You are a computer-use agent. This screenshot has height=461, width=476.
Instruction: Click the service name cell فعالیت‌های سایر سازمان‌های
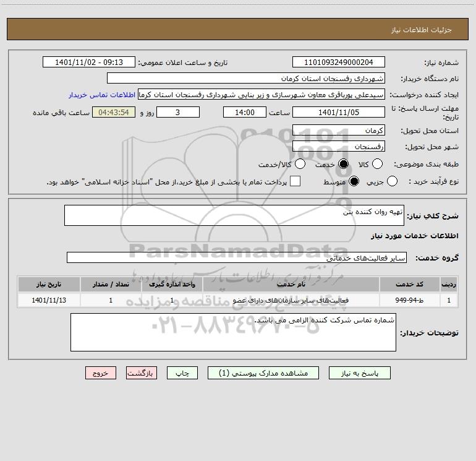click(291, 300)
